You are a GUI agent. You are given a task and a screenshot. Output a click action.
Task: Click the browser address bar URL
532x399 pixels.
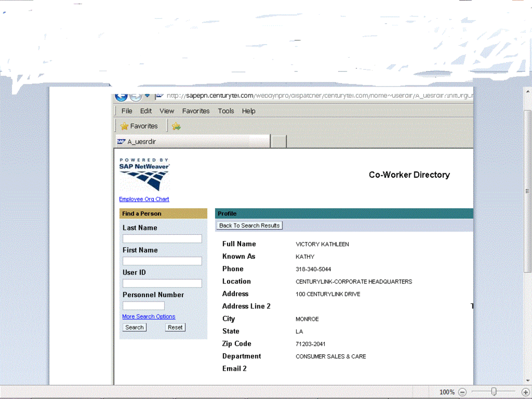319,96
